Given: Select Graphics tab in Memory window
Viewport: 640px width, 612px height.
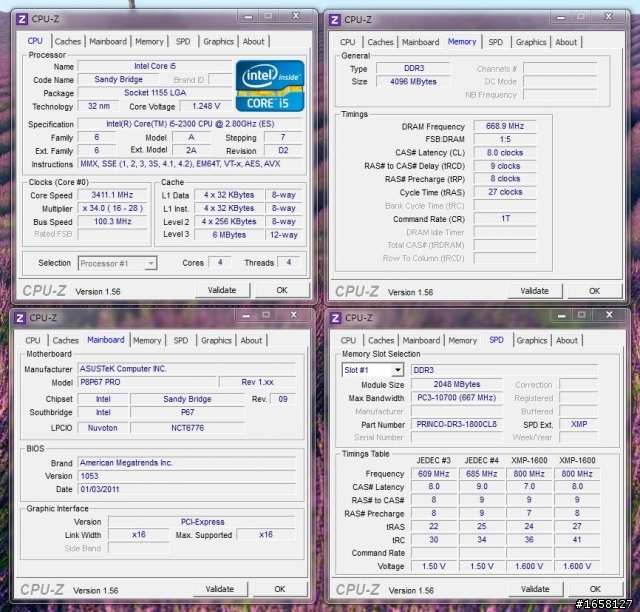Looking at the screenshot, I should point(531,42).
